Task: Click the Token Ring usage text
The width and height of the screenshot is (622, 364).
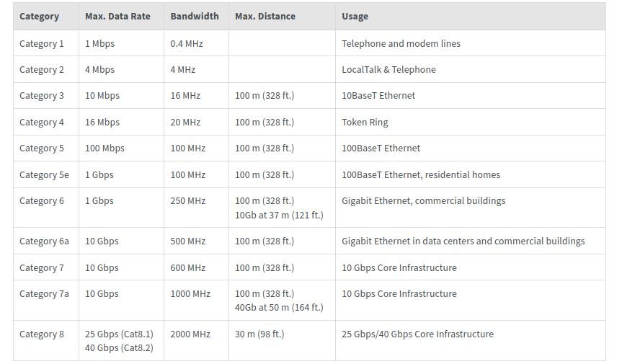Action: (365, 122)
